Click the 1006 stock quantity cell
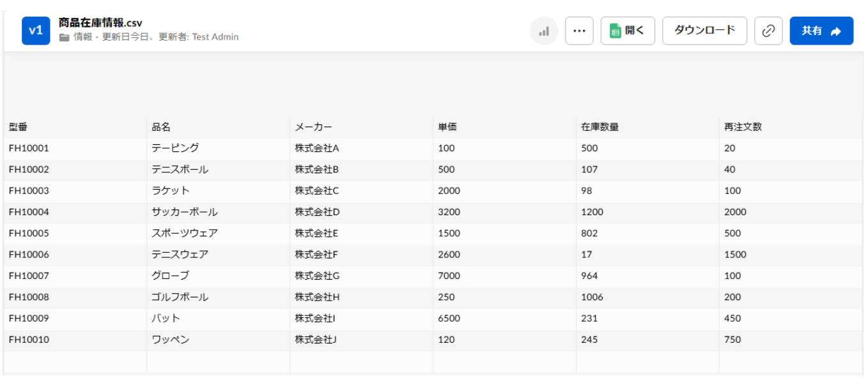Image resolution: width=868 pixels, height=378 pixels. click(592, 297)
